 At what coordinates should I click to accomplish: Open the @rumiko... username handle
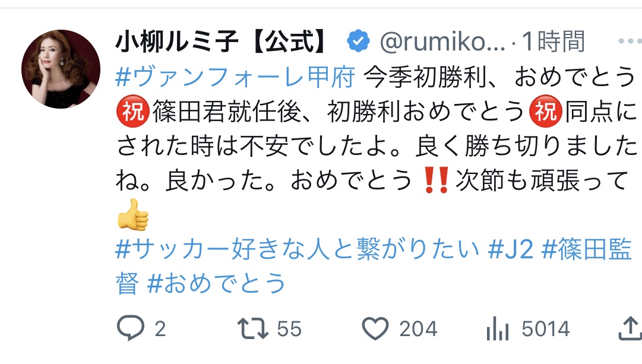coord(442,42)
